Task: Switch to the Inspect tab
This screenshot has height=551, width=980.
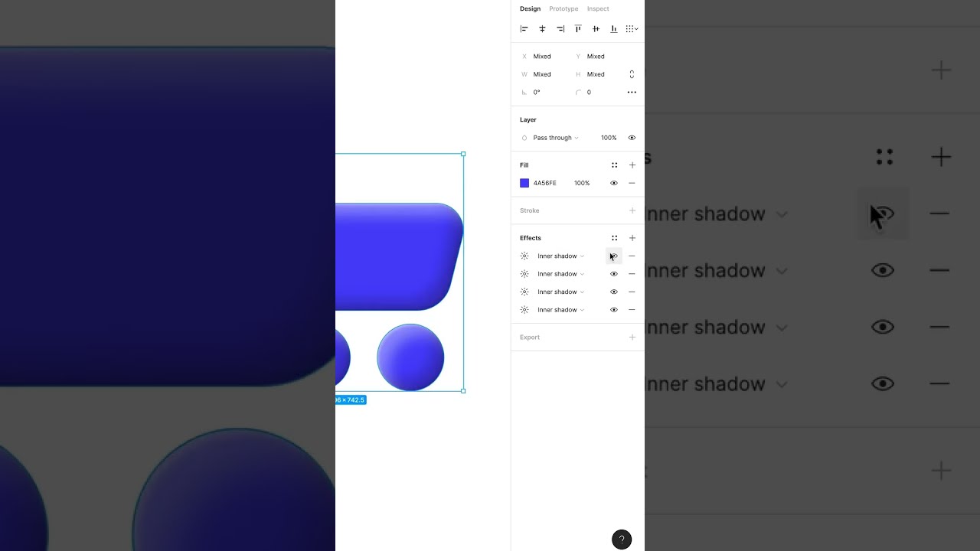Action: click(598, 9)
